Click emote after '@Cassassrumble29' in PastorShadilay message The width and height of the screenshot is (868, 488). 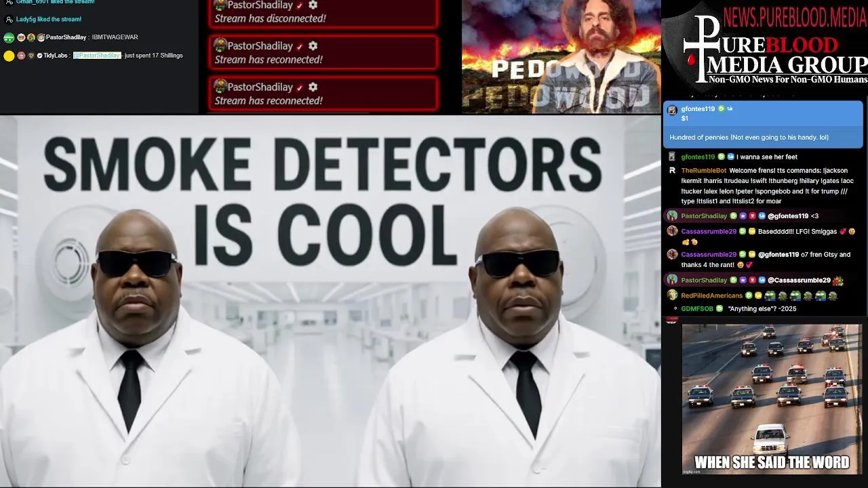coord(837,280)
